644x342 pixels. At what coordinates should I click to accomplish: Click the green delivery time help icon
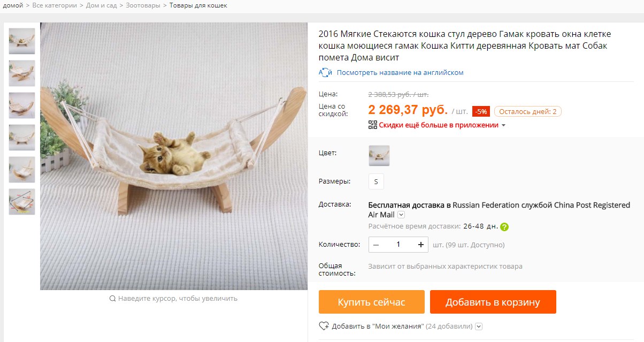[x=504, y=226]
